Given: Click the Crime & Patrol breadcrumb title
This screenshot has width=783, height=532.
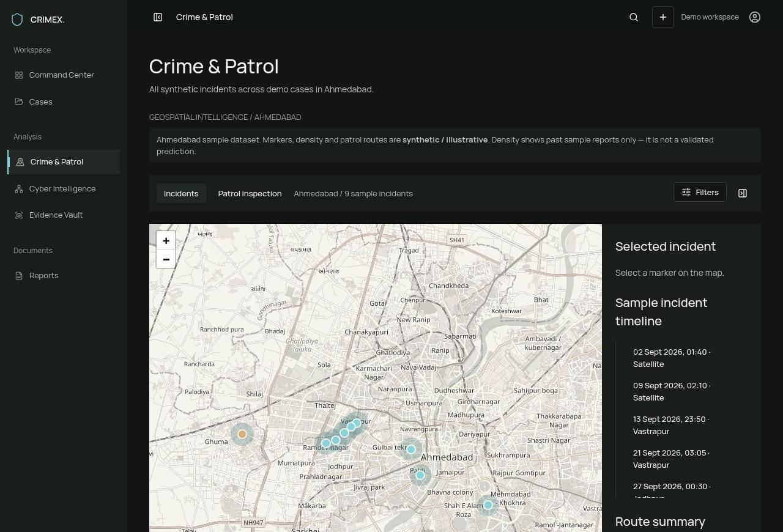Looking at the screenshot, I should [x=204, y=17].
